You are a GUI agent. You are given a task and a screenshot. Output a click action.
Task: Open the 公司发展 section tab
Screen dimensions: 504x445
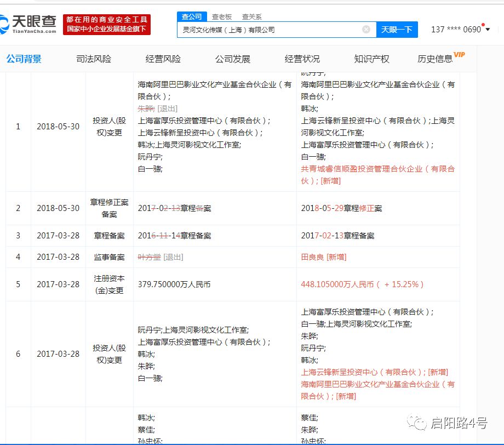[232, 59]
